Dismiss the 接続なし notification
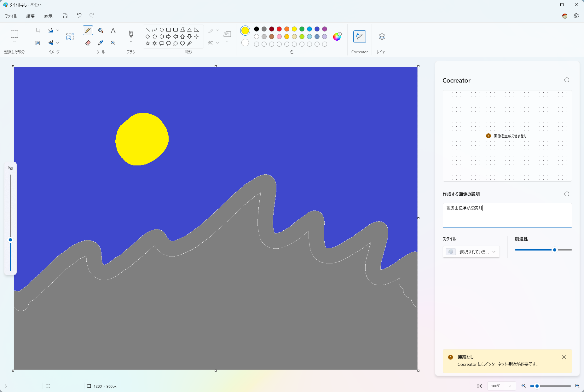Image resolution: width=584 pixels, height=392 pixels. pyautogui.click(x=564, y=357)
